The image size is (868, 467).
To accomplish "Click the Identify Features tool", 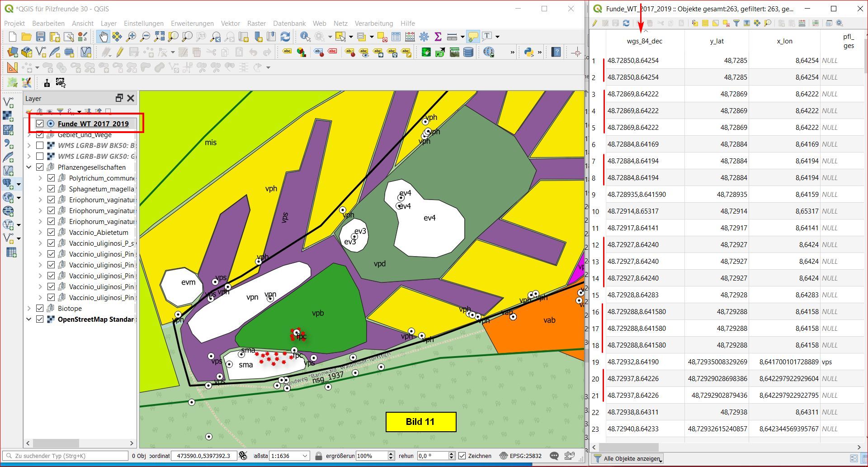I will [305, 37].
